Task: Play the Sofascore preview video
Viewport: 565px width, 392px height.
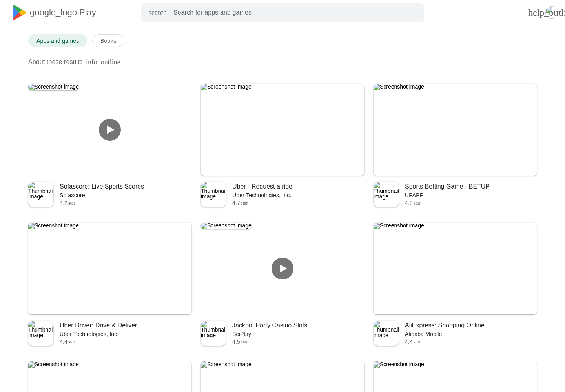Action: coord(110,130)
